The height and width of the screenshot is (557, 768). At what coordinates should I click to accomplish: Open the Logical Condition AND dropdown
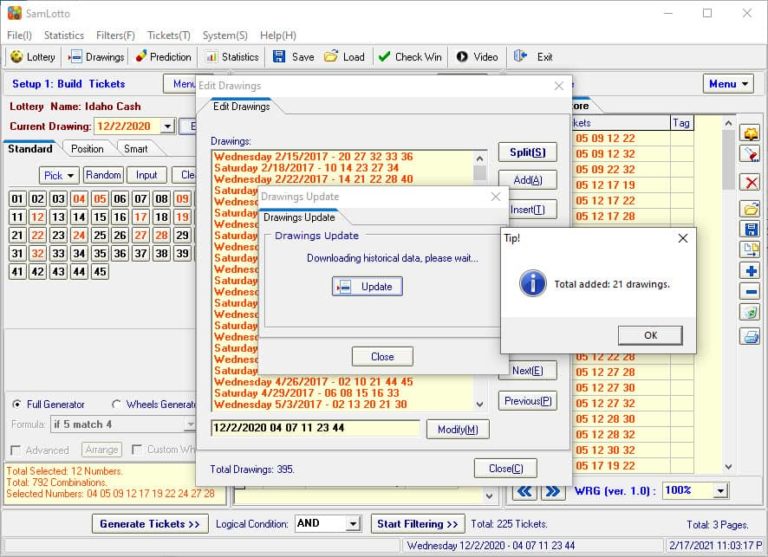coord(353,524)
